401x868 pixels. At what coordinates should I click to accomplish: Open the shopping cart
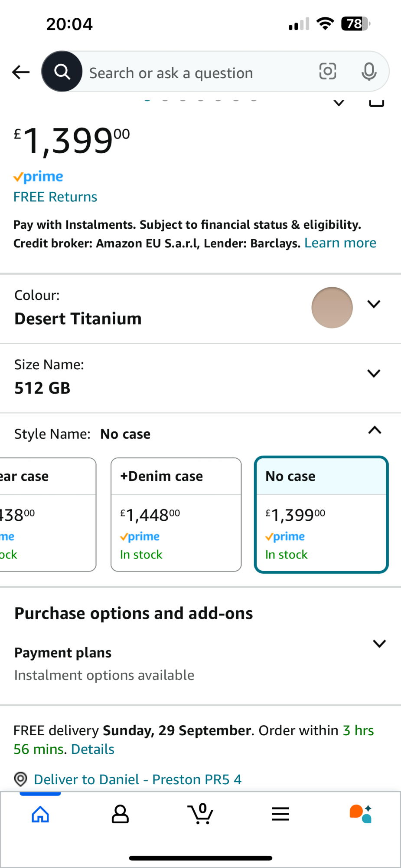point(200,814)
